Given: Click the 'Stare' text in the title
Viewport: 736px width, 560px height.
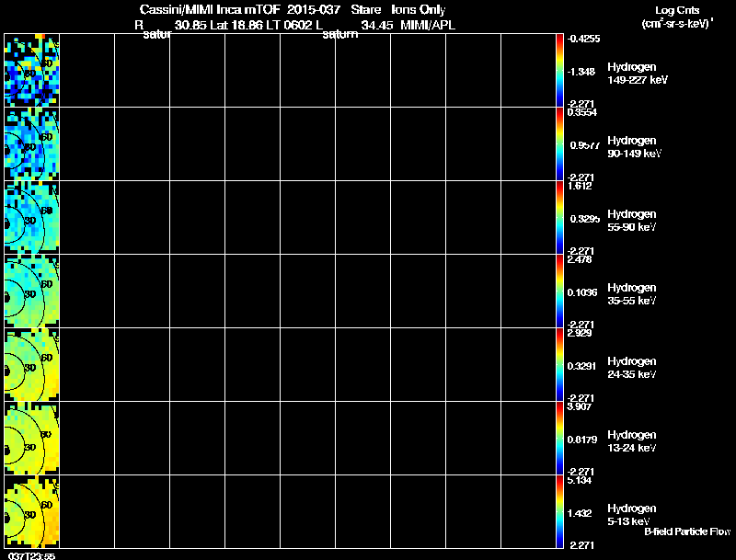Looking at the screenshot, I should [365, 10].
